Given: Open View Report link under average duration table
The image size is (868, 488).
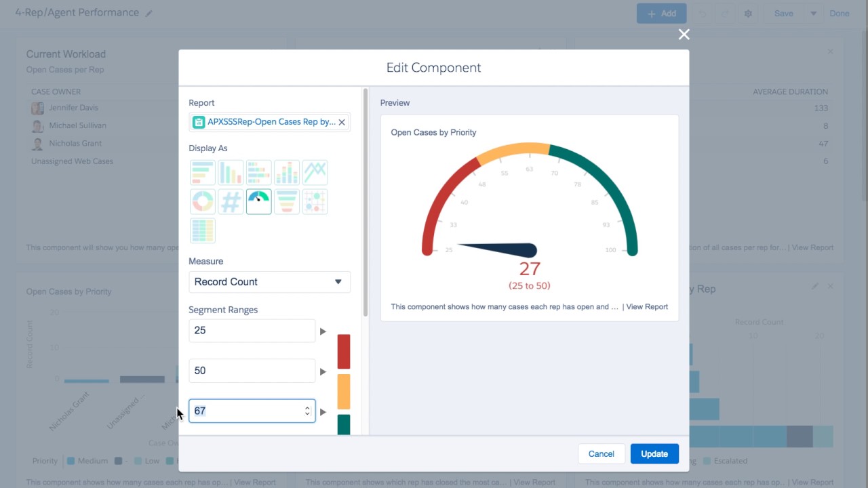Looking at the screenshot, I should coord(812,247).
